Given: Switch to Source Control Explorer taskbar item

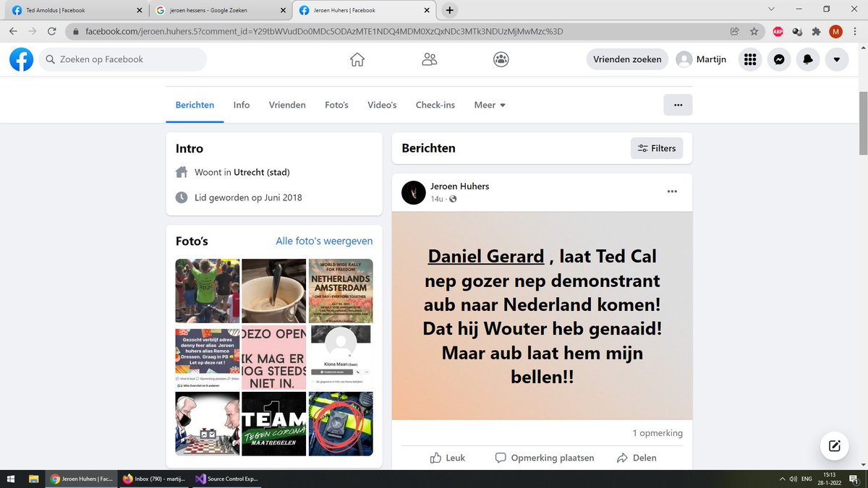Looking at the screenshot, I should [x=226, y=479].
